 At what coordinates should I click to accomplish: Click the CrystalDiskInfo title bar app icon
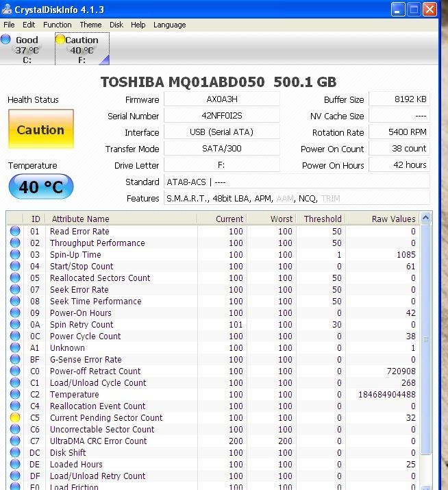click(7, 10)
